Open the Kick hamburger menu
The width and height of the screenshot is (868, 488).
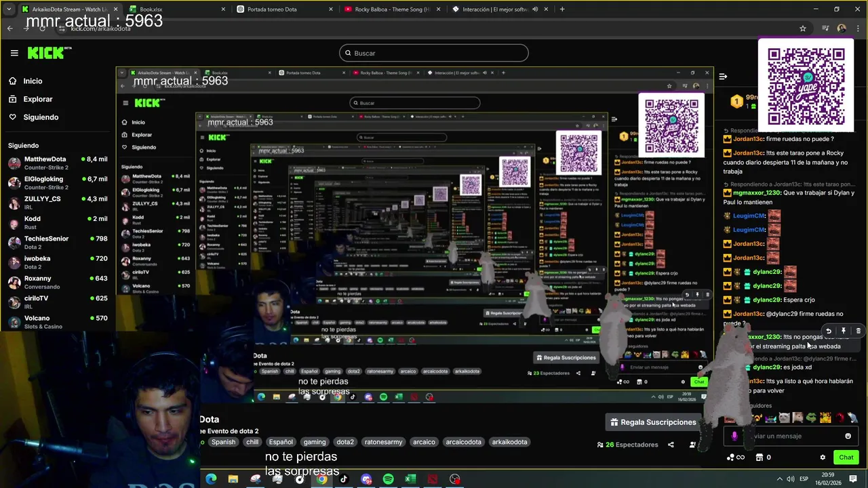(x=14, y=53)
